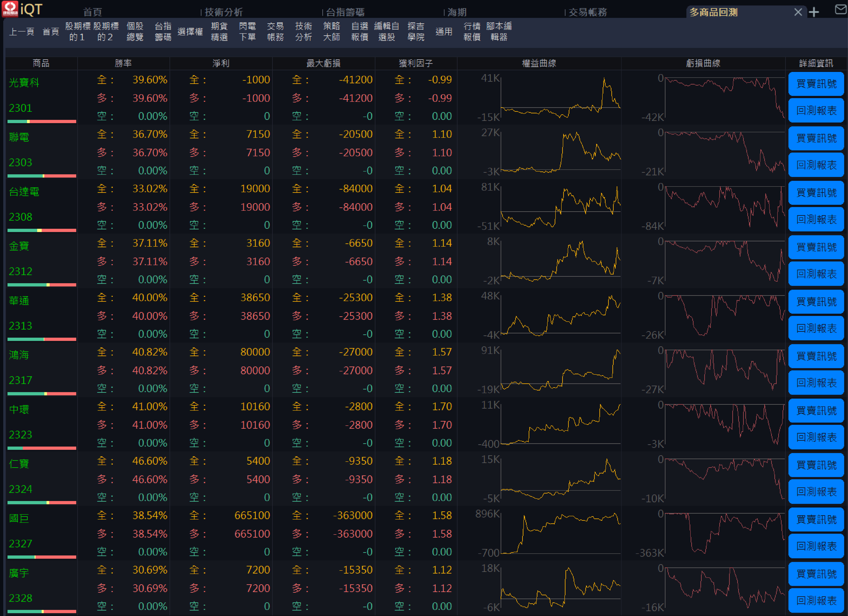The width and height of the screenshot is (848, 616).
Task: Add new tab with plus icon
Action: click(x=814, y=12)
